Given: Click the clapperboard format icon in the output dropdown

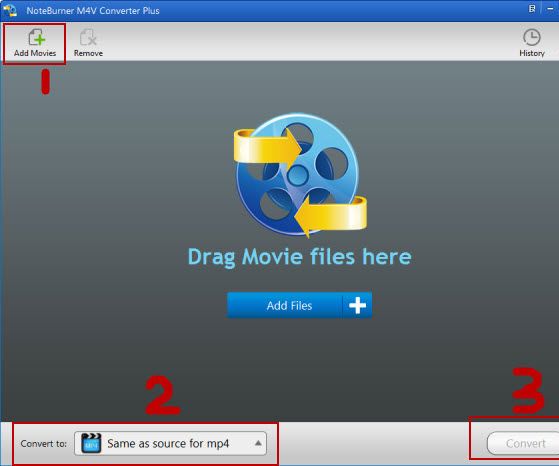Looking at the screenshot, I should tap(91, 443).
